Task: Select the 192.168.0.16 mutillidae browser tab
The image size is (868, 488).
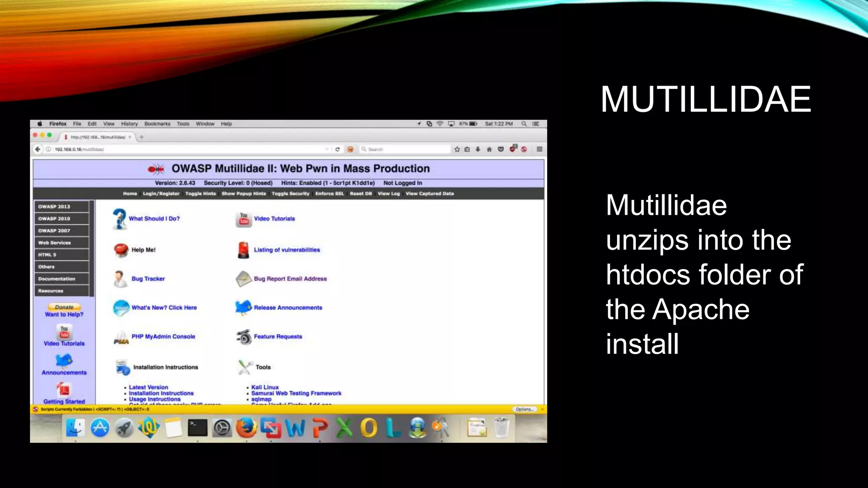Action: click(x=97, y=137)
